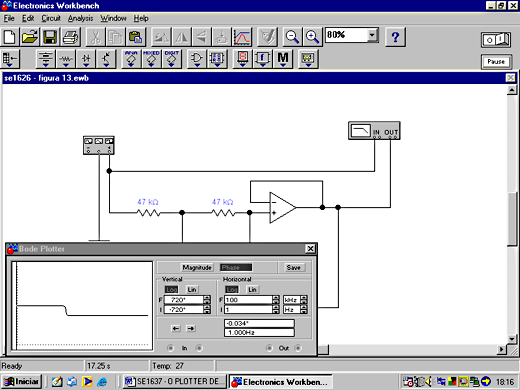The image size is (520, 390).
Task: Open the Sources parts bin
Action: pyautogui.click(x=46, y=59)
